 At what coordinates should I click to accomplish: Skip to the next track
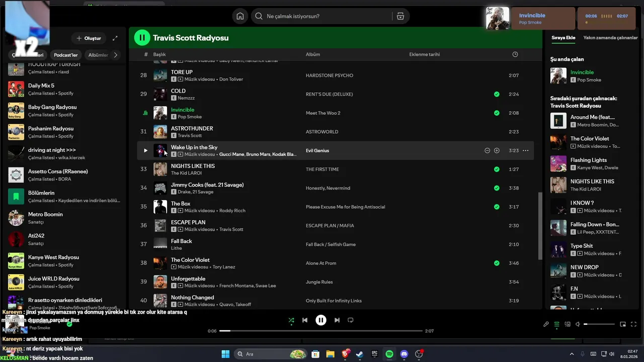click(337, 320)
